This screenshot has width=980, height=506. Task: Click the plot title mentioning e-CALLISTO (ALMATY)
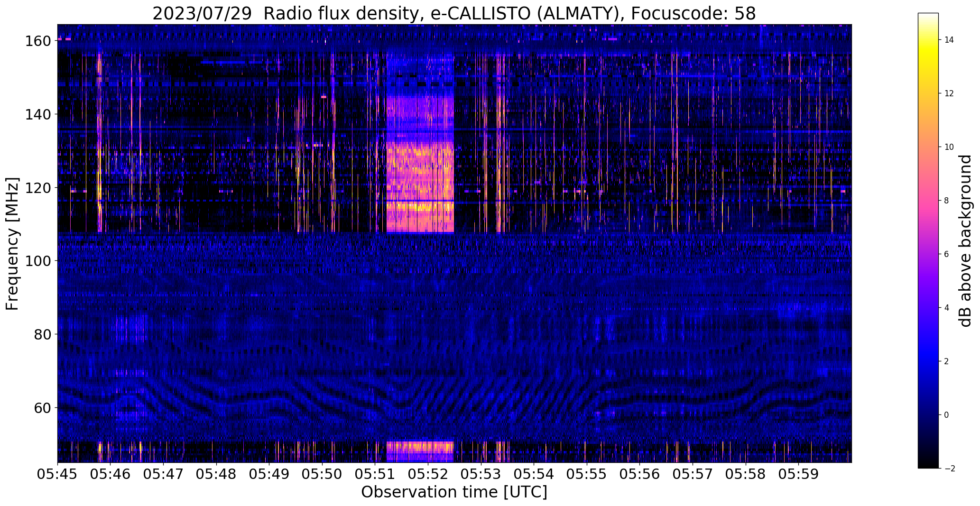pyautogui.click(x=454, y=14)
